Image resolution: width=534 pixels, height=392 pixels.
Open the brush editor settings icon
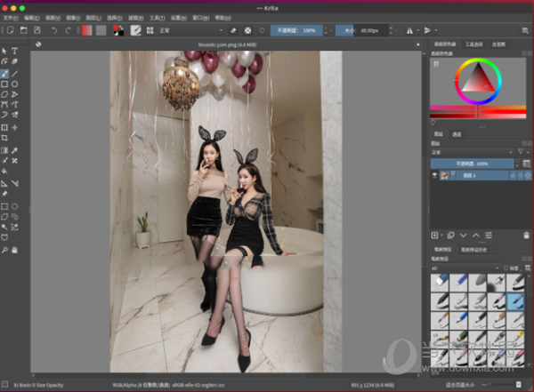(136, 30)
